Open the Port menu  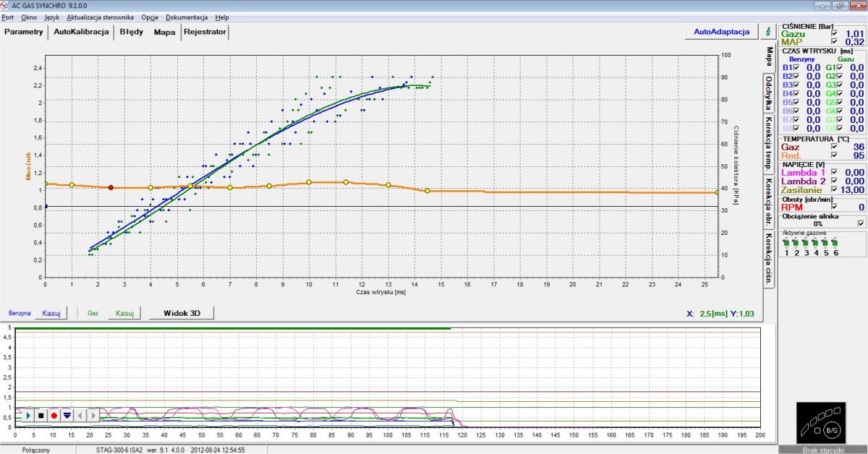(x=7, y=17)
